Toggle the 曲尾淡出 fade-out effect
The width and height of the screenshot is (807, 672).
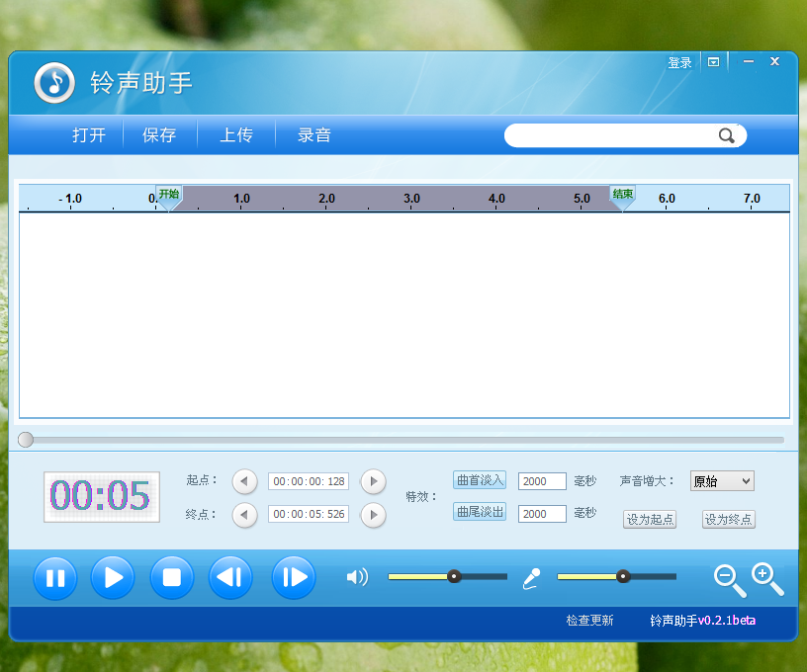[480, 512]
